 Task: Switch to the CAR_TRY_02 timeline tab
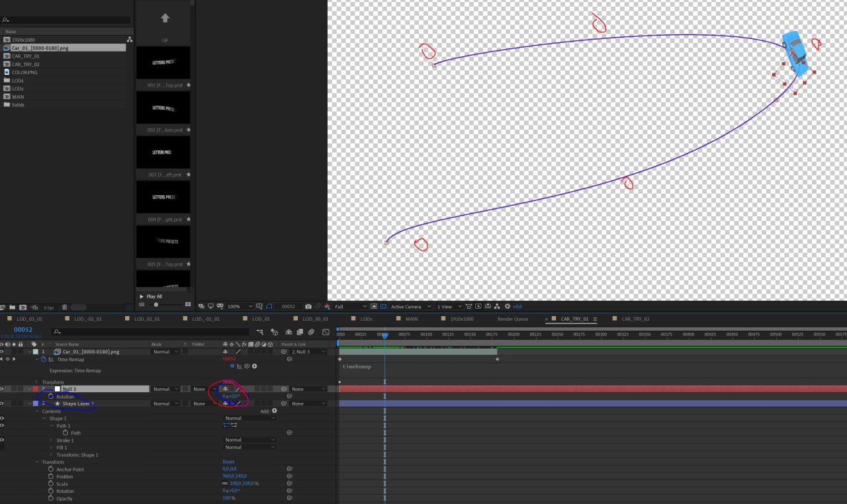[x=635, y=319]
